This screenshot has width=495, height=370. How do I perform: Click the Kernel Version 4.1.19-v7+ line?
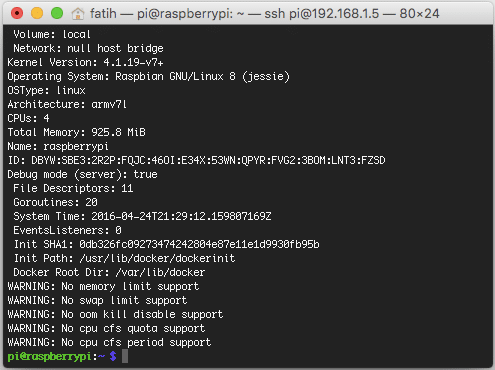pos(85,62)
